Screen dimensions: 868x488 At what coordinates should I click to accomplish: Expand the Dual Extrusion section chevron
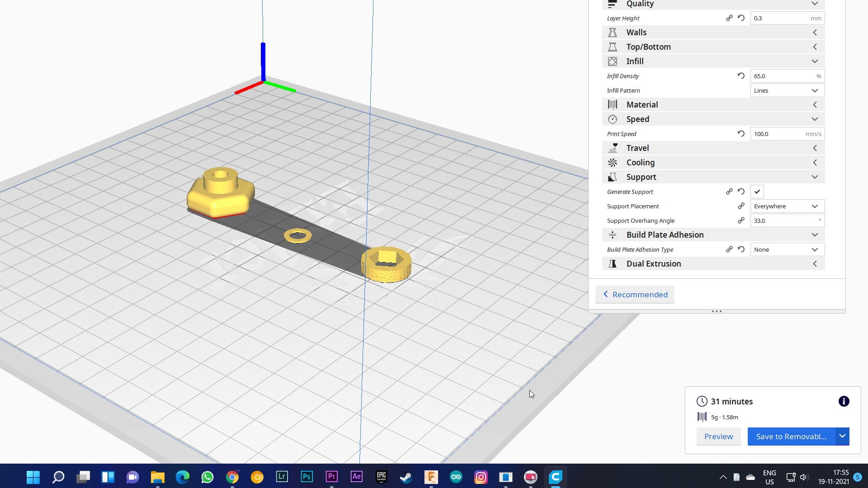pos(815,264)
